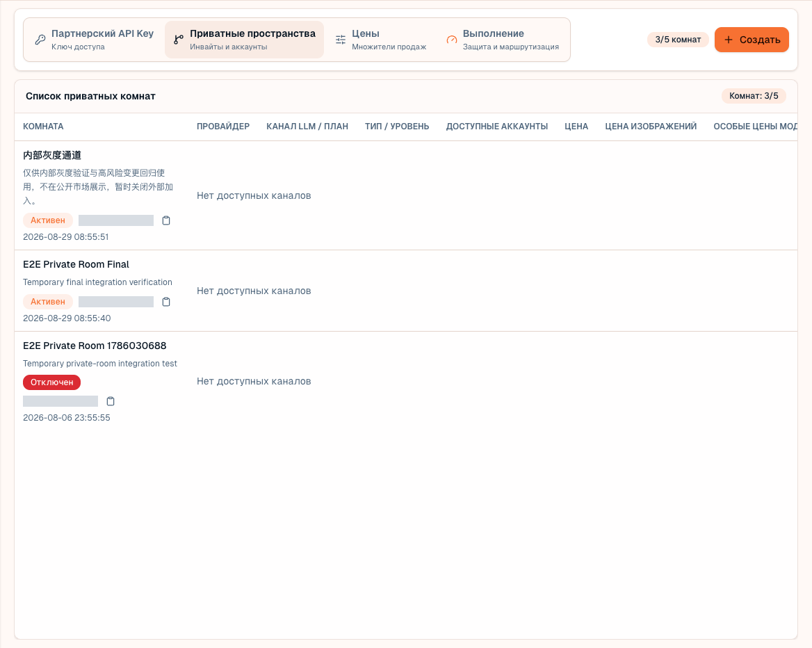Go to the Цены tab
The height and width of the screenshot is (648, 812).
(381, 40)
